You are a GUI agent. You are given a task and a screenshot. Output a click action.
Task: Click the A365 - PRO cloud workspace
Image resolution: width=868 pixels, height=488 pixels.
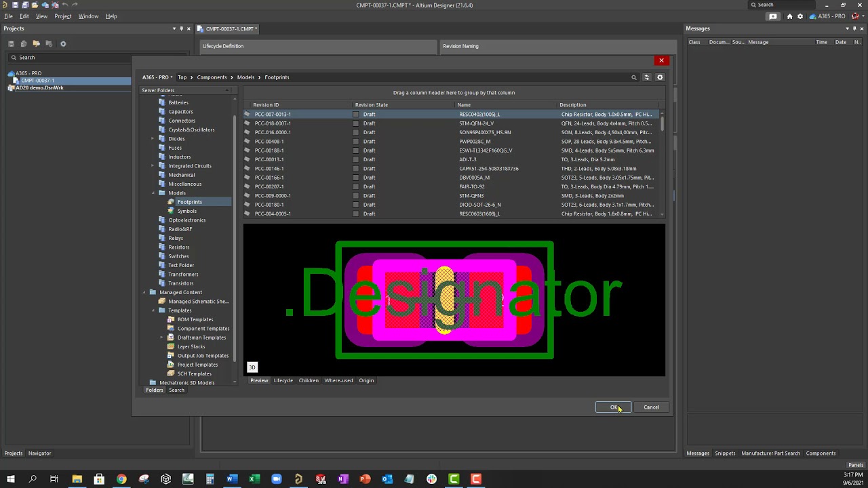point(828,16)
